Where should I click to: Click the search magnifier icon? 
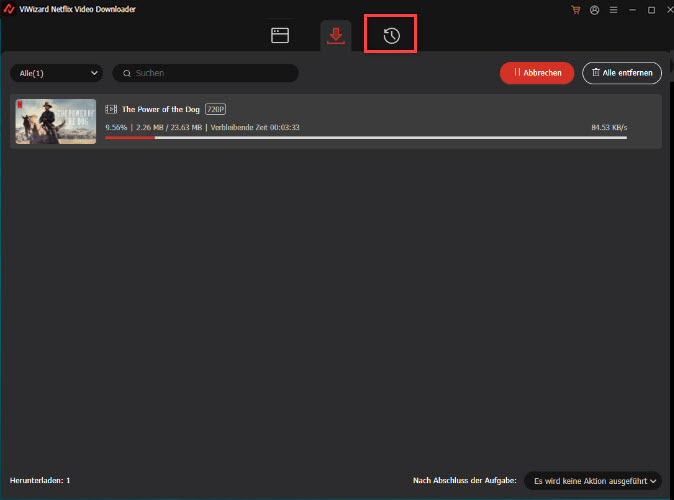127,74
